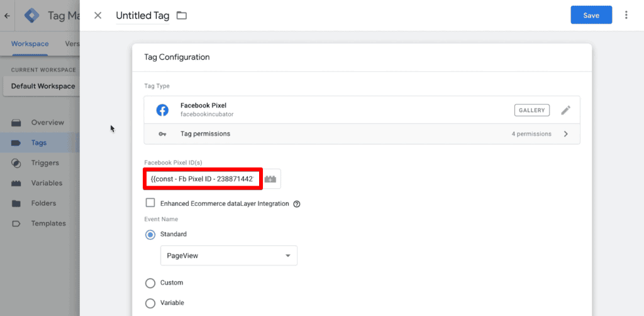Click the '4 permissions' text
The width and height of the screenshot is (644, 316).
(x=531, y=134)
